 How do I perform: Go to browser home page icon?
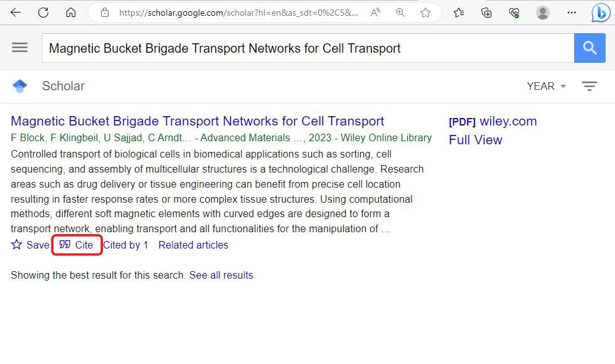click(x=70, y=13)
